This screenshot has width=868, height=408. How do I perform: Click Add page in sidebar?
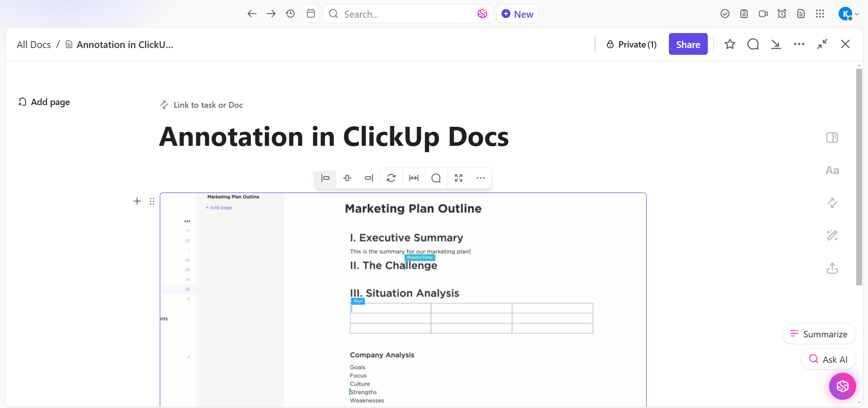click(x=44, y=102)
